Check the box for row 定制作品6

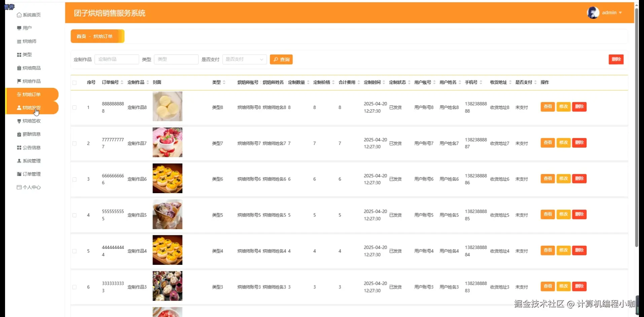[x=74, y=179]
